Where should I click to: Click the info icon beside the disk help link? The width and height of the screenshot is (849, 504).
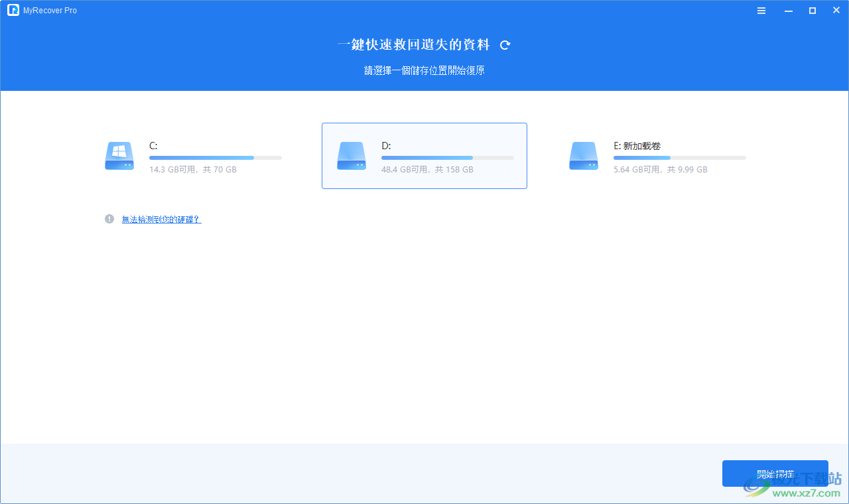click(x=109, y=219)
